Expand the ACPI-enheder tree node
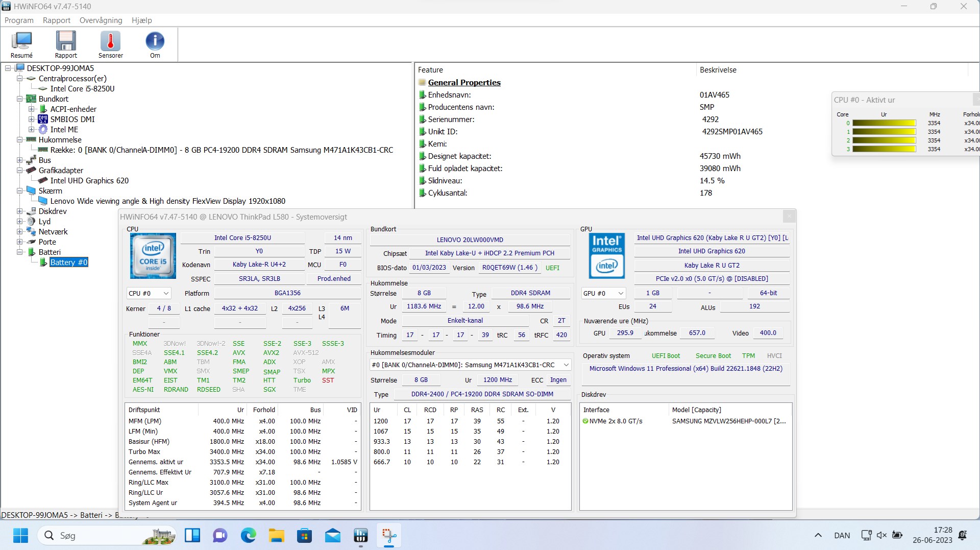This screenshot has height=550, width=980. (31, 109)
